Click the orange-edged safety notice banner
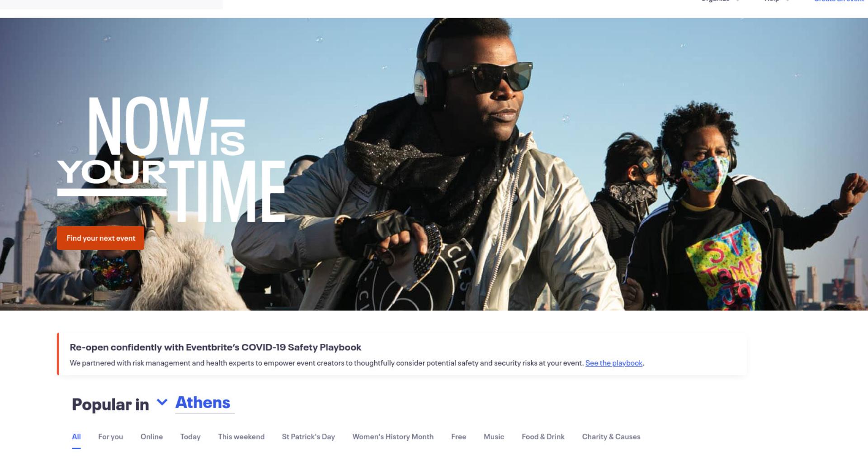The image size is (868, 476). 401,354
